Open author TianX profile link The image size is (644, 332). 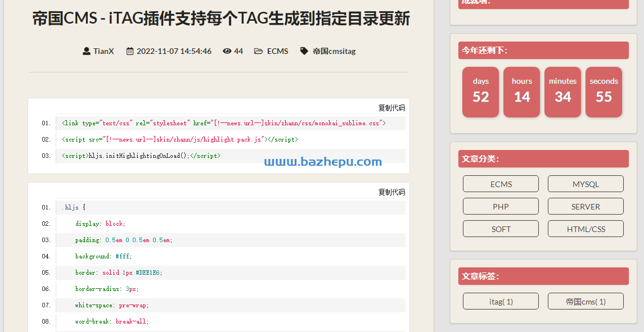tap(103, 51)
